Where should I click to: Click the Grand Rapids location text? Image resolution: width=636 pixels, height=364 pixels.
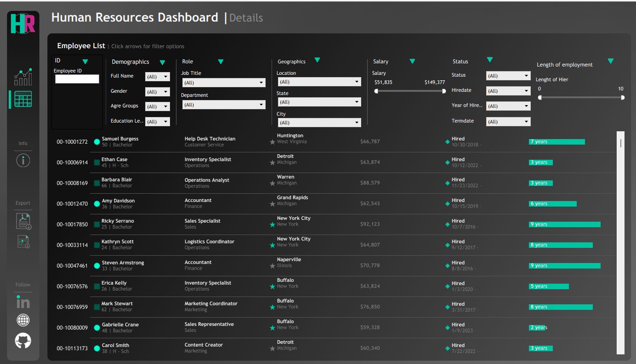pyautogui.click(x=292, y=197)
